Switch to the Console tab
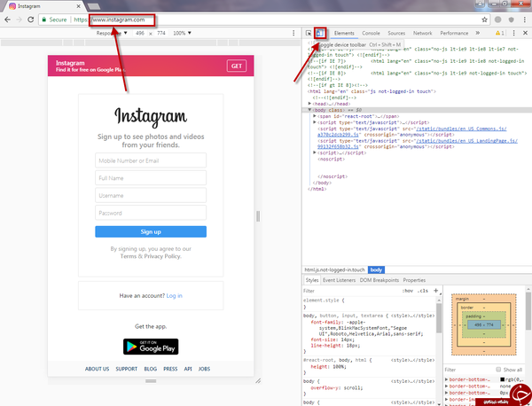532x406 pixels. [371, 33]
